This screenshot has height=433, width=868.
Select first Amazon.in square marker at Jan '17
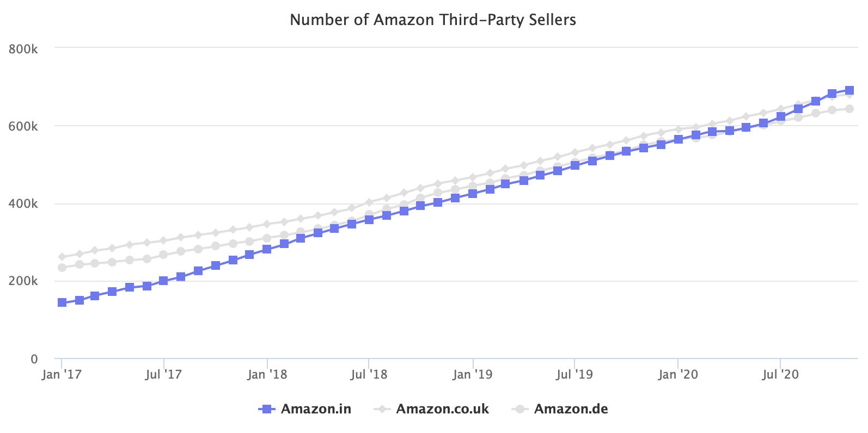point(62,302)
